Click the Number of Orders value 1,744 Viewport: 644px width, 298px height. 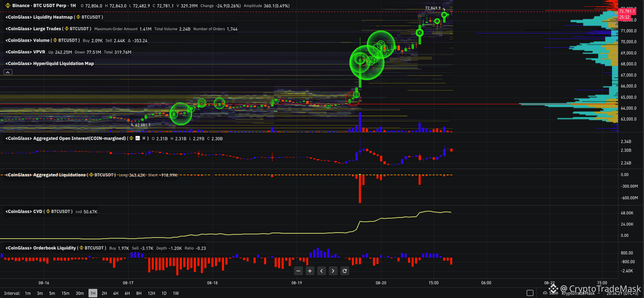tap(232, 29)
